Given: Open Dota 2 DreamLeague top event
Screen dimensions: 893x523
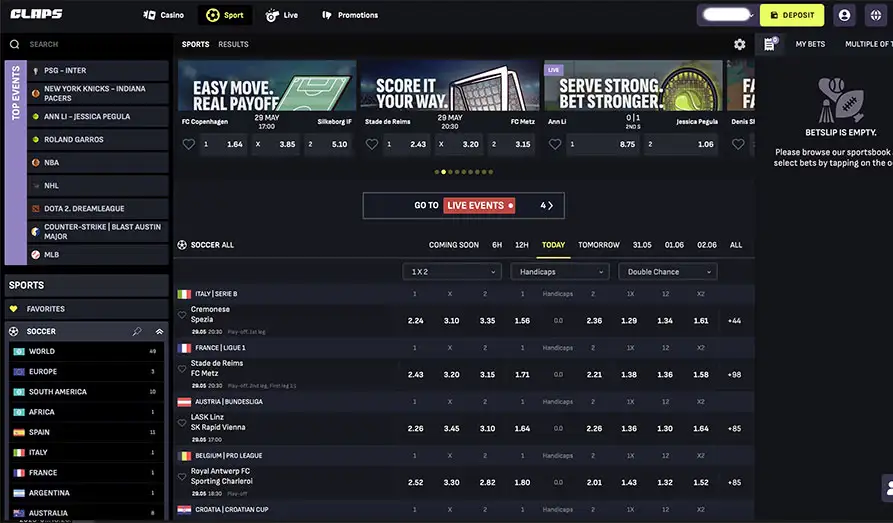Looking at the screenshot, I should click(x=98, y=209).
